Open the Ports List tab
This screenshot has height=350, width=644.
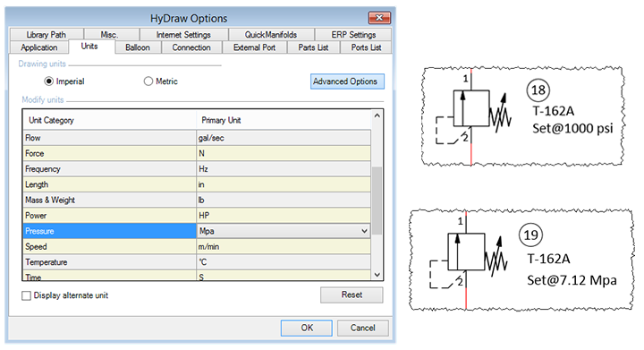tap(366, 47)
